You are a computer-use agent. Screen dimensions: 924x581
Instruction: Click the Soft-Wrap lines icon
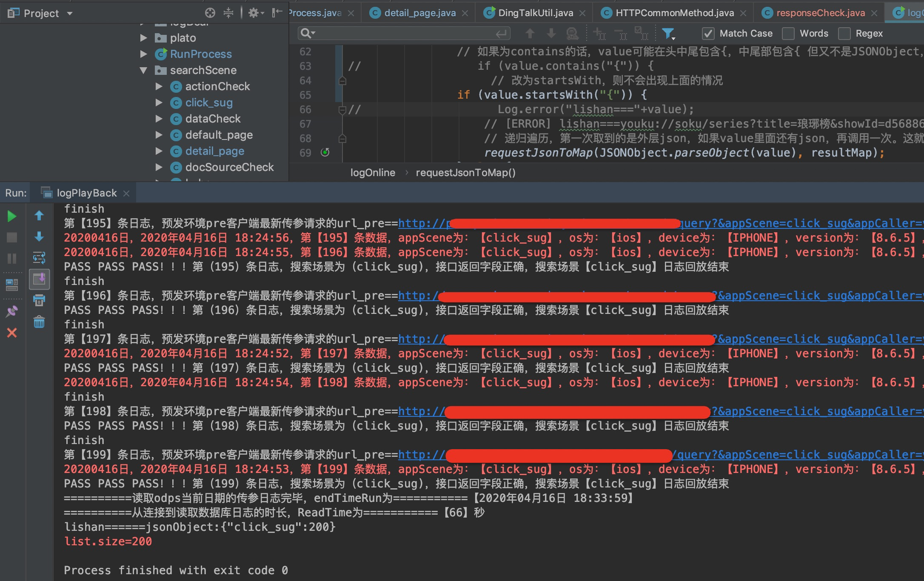click(x=39, y=258)
